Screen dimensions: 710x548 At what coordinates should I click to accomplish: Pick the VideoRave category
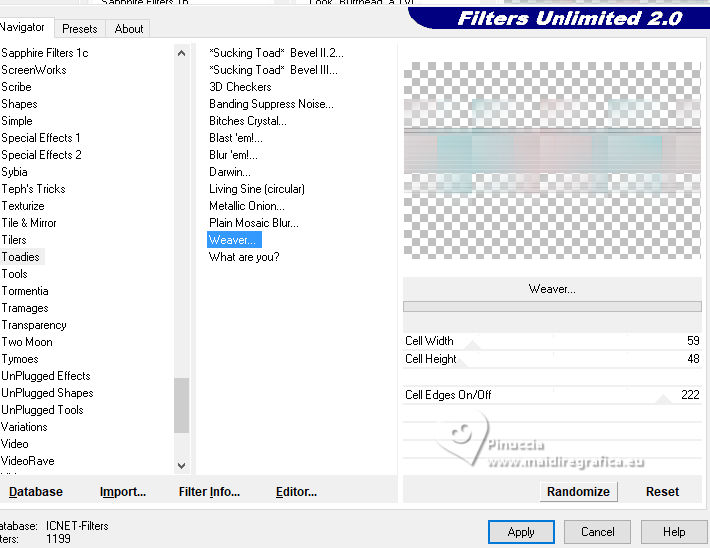tap(28, 461)
